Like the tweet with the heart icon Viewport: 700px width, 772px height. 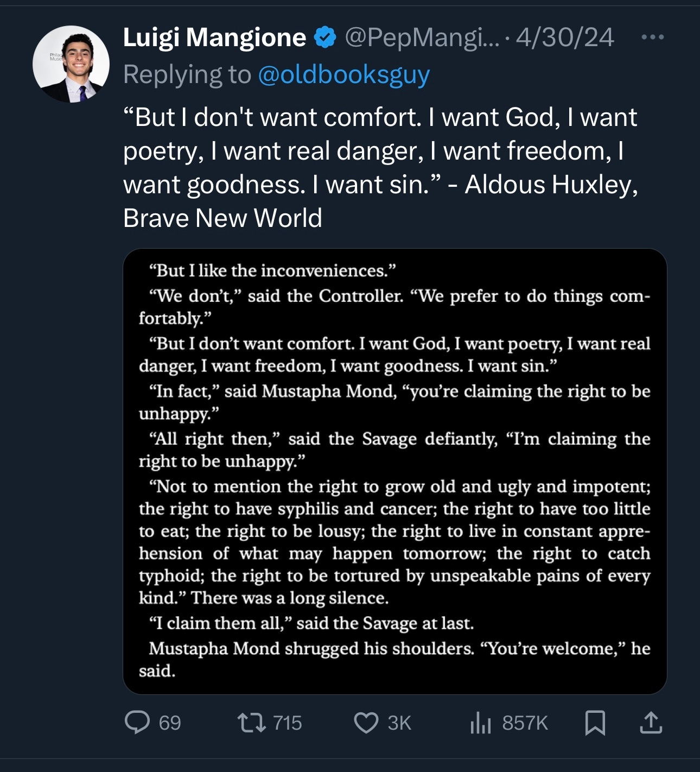(x=366, y=723)
